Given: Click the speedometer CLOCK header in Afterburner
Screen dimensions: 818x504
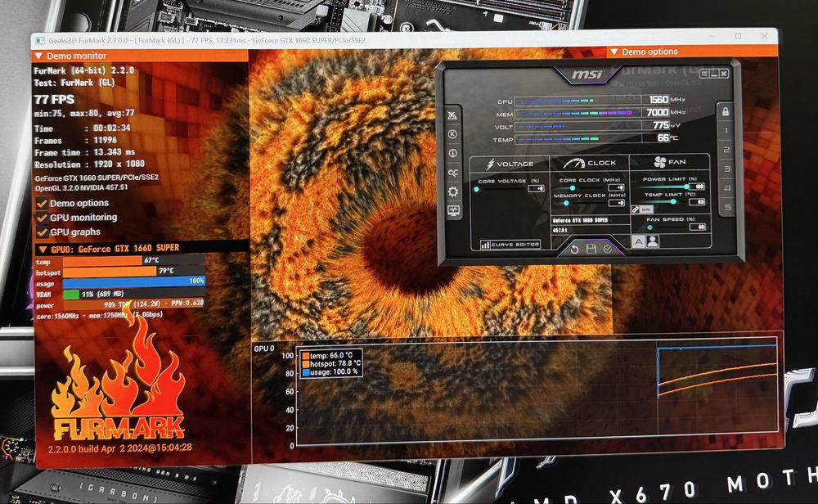Looking at the screenshot, I should [590, 163].
